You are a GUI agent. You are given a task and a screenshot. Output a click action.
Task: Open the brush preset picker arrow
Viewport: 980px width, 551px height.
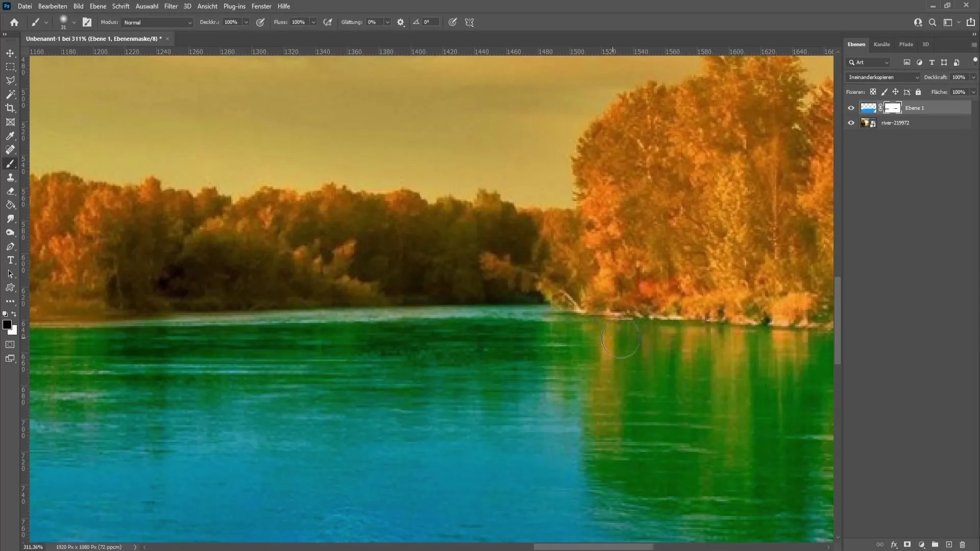(74, 22)
